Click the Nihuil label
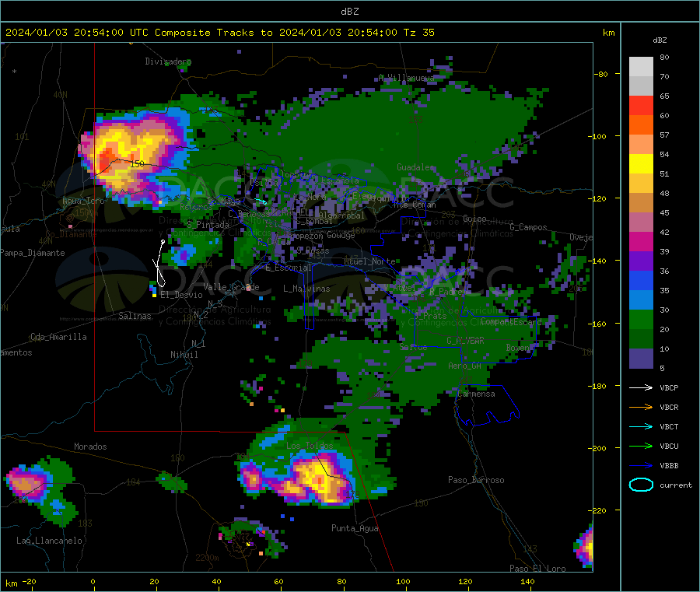Image resolution: width=700 pixels, height=592 pixels. (x=184, y=355)
